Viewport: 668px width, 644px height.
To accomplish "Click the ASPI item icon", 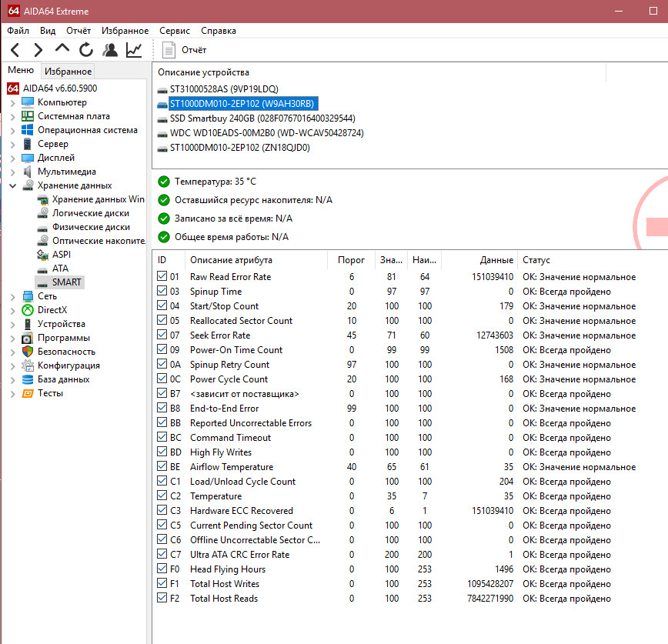I will 42,255.
